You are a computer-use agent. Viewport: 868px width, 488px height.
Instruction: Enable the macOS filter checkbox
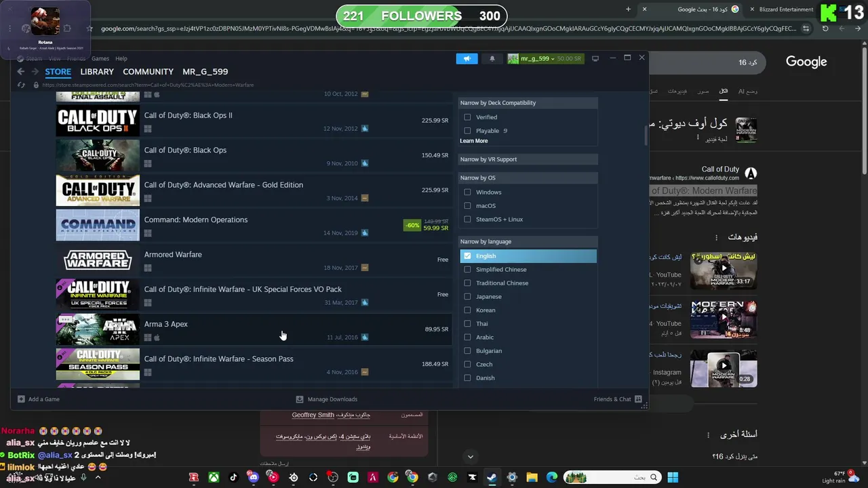(467, 205)
